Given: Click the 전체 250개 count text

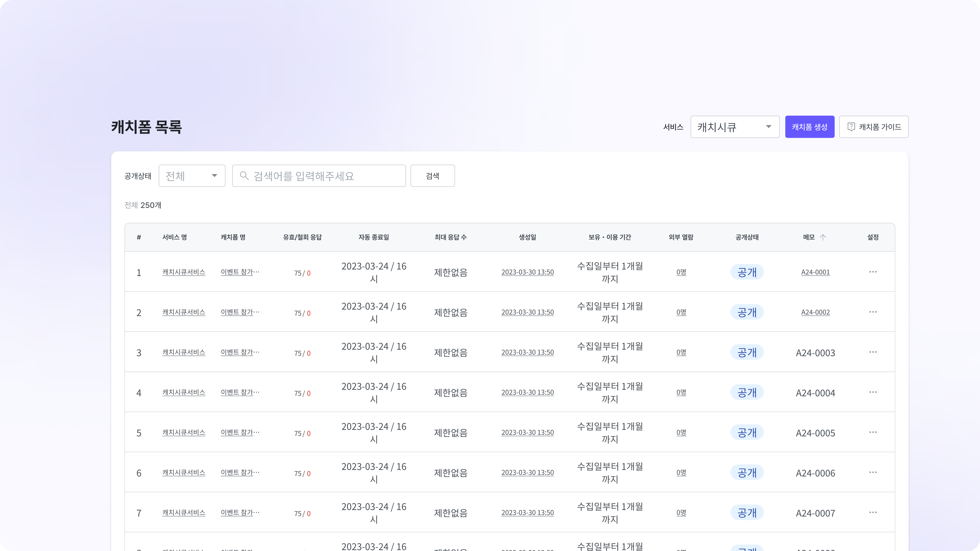Looking at the screenshot, I should (143, 205).
